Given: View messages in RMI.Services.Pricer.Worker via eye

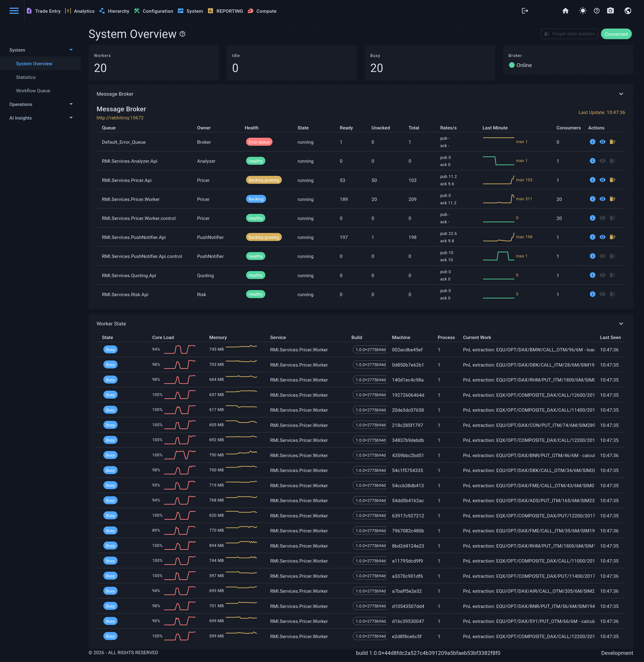Looking at the screenshot, I should click(602, 199).
